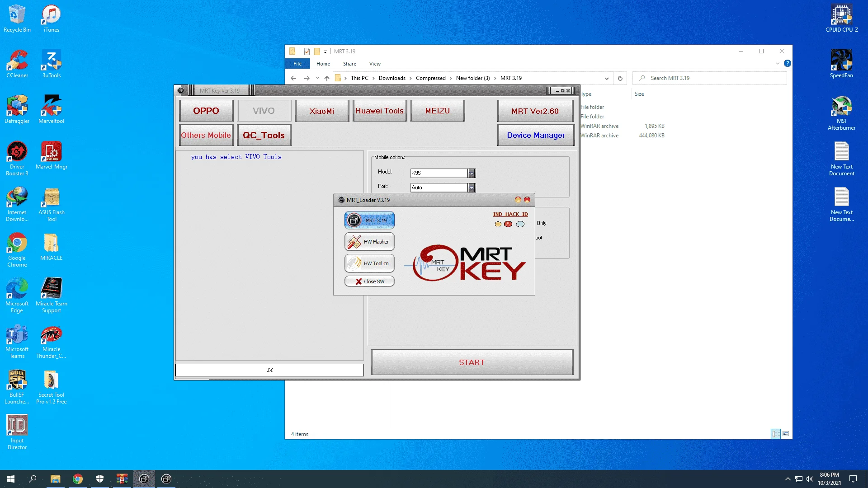Click Downloads in the address breadcrumb

[392, 78]
